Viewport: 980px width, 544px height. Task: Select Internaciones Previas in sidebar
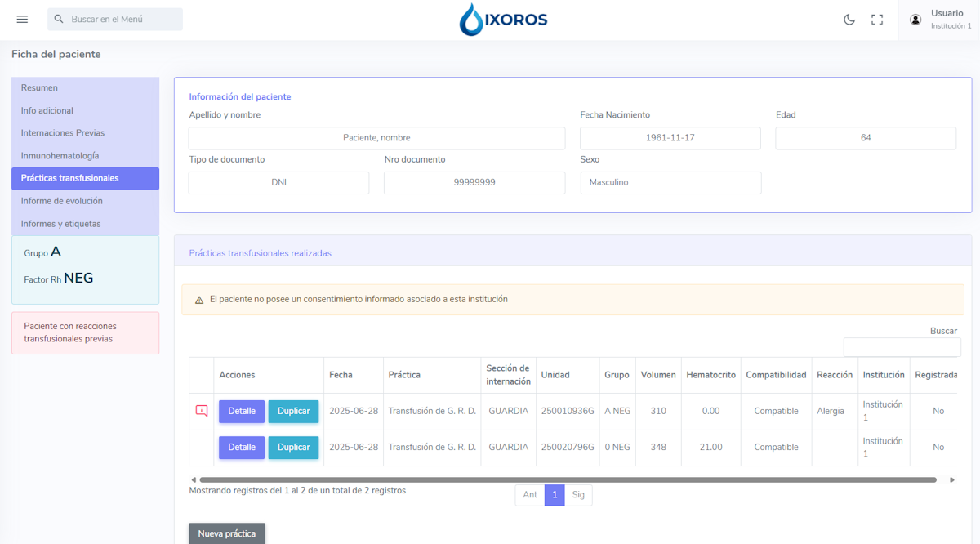click(x=85, y=133)
